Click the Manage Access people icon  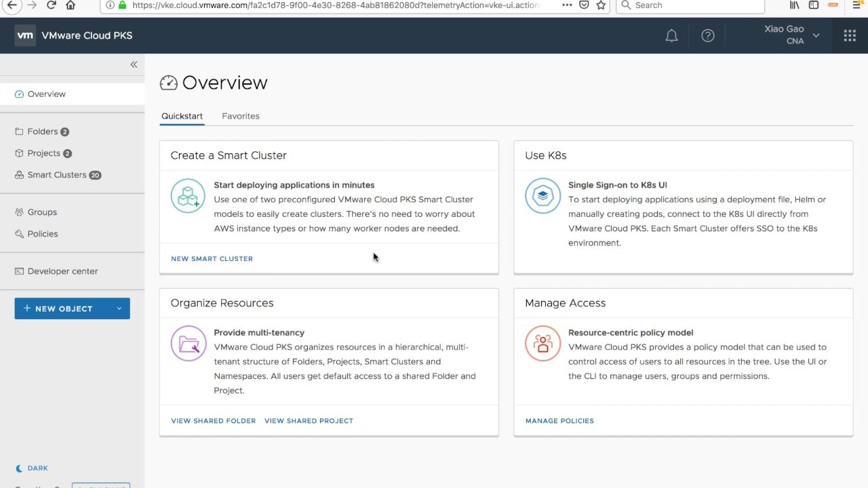point(542,344)
